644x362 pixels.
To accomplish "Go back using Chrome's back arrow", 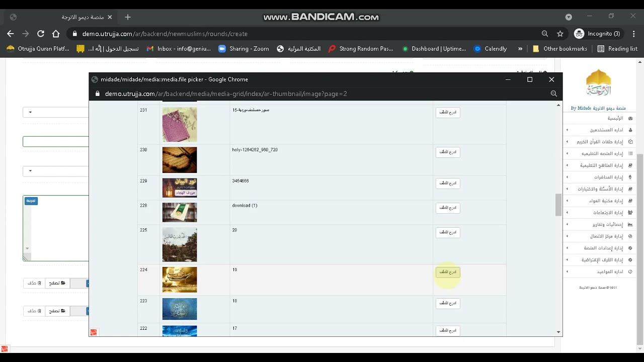I will [11, 34].
